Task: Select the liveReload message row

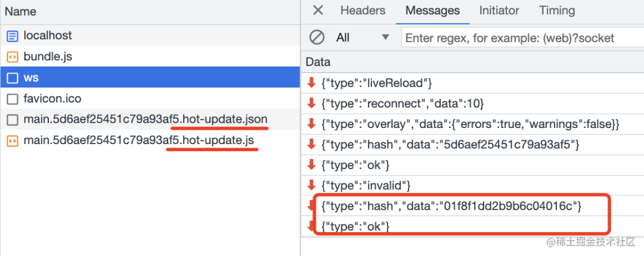Action: click(376, 82)
